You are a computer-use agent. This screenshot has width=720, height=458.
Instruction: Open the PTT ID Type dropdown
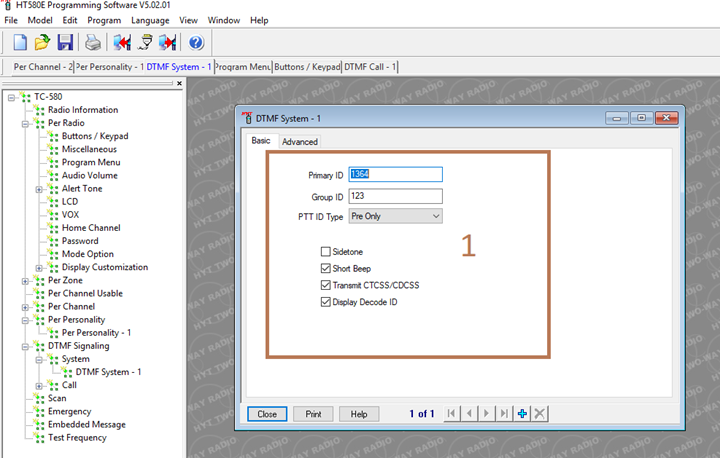point(395,216)
